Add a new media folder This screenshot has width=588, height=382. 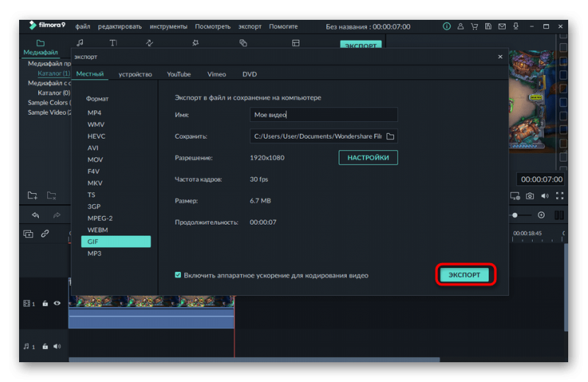coord(32,195)
